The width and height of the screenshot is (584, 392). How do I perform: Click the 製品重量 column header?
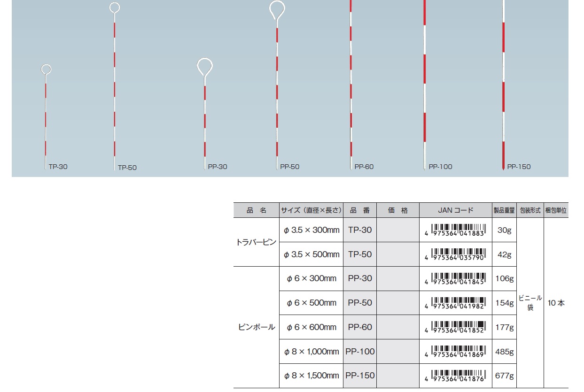(x=504, y=211)
